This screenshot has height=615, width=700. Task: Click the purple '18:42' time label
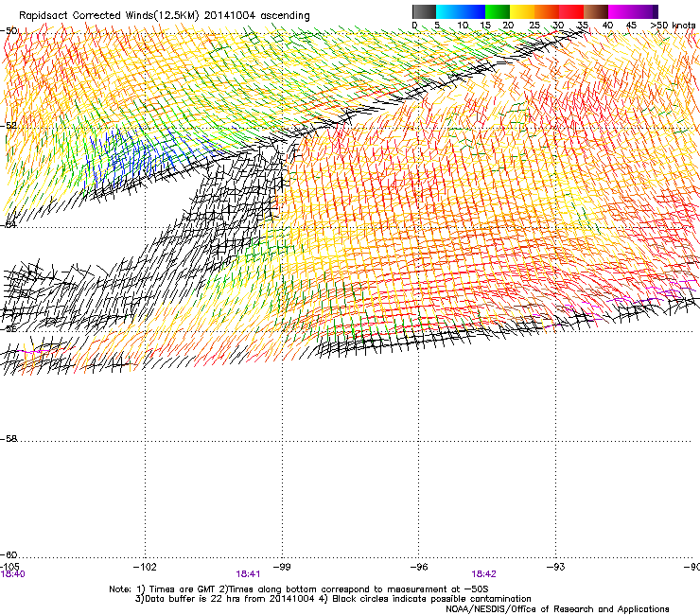pyautogui.click(x=484, y=574)
